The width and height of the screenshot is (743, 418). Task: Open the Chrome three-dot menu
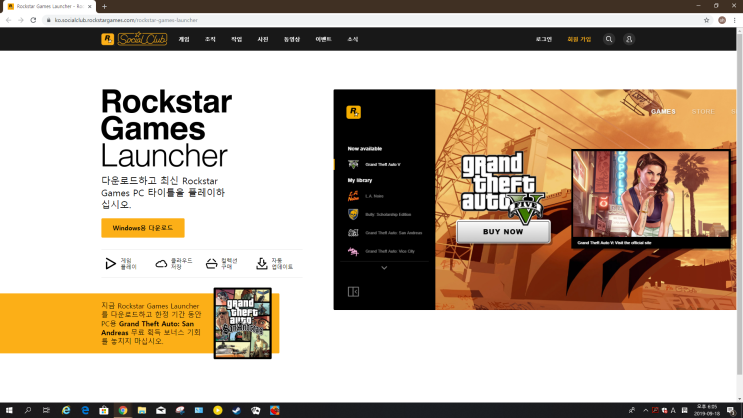click(x=734, y=20)
